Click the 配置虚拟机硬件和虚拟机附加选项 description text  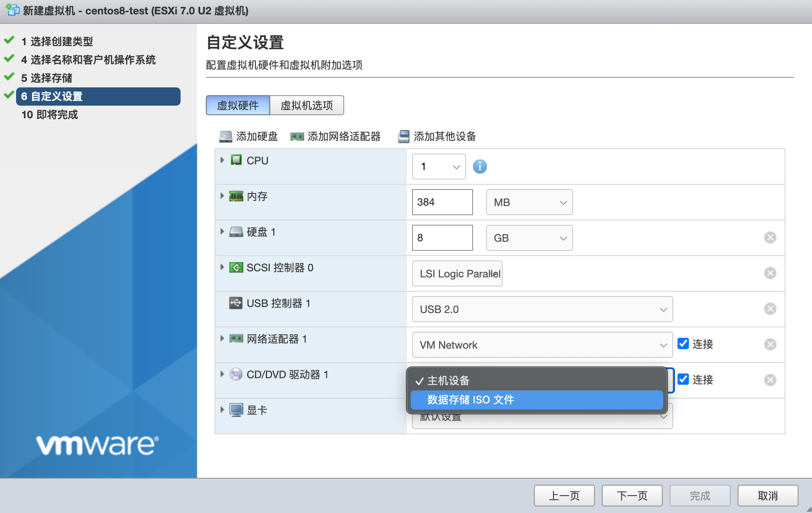[x=284, y=65]
